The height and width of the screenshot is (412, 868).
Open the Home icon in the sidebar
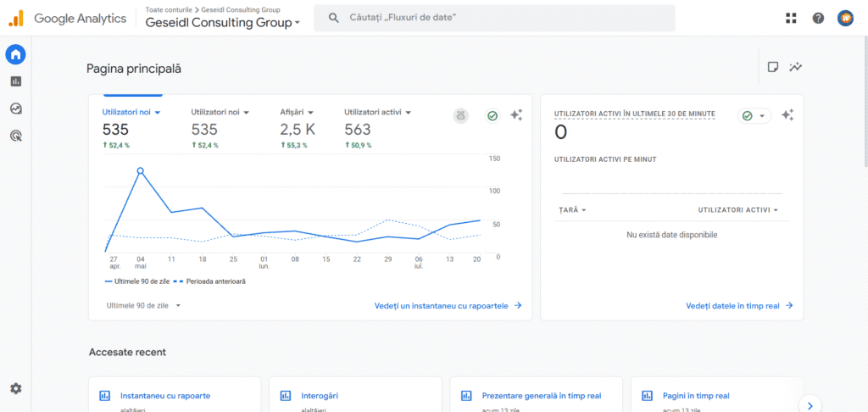click(15, 55)
